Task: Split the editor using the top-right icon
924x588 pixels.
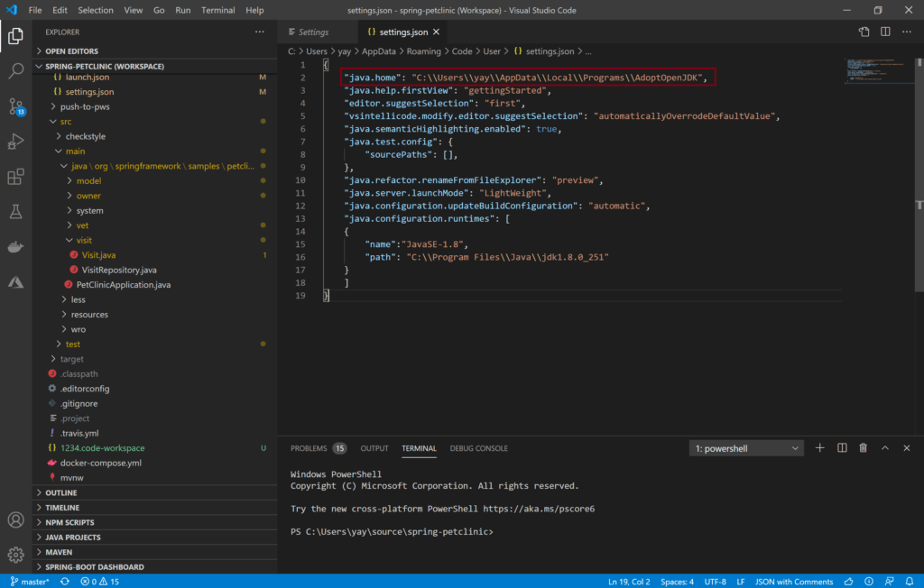Action: [x=885, y=30]
